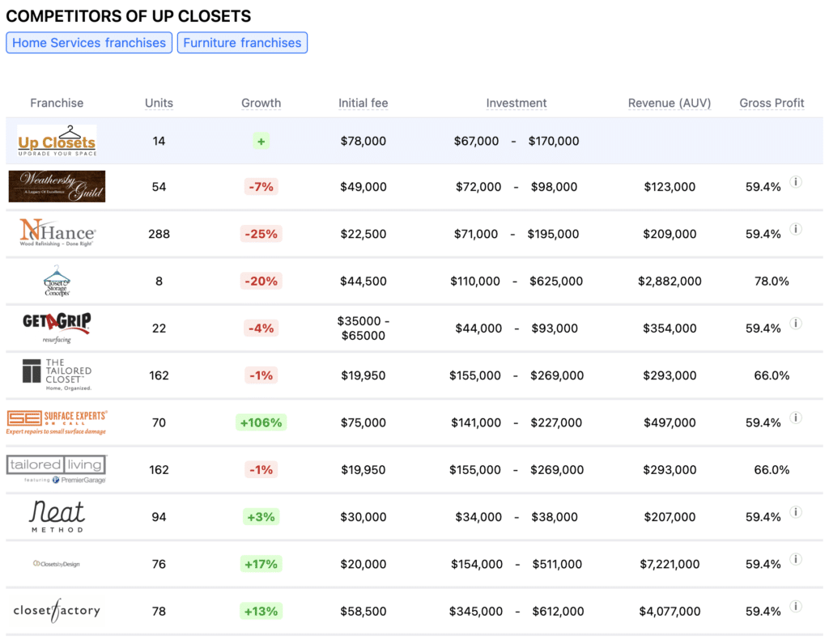Select the $170,000 investment maximum
The height and width of the screenshot is (644, 829).
pyautogui.click(x=554, y=141)
